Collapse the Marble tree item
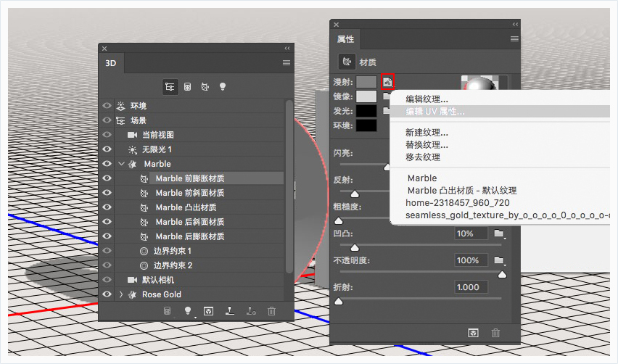This screenshot has height=364, width=618. click(x=121, y=164)
